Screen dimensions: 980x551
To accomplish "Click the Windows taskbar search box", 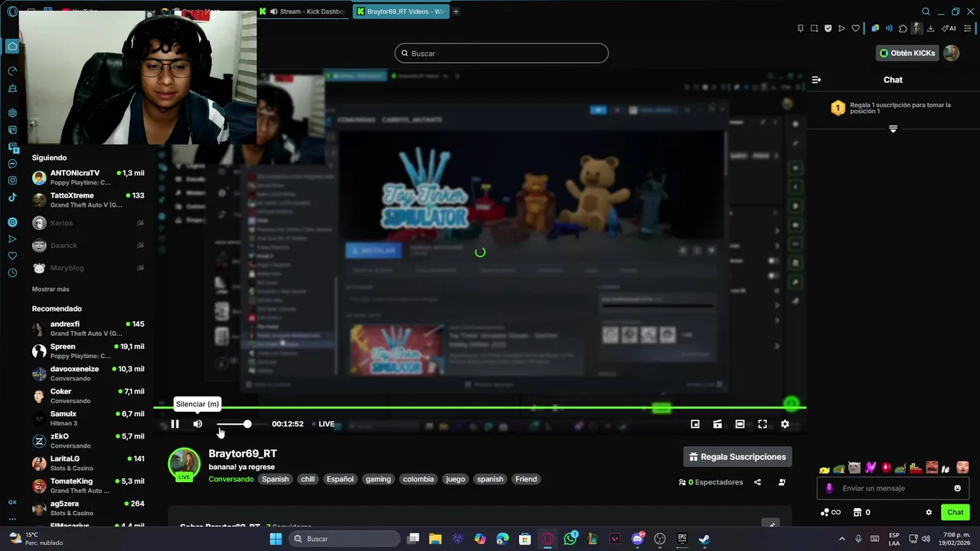I will tap(345, 539).
